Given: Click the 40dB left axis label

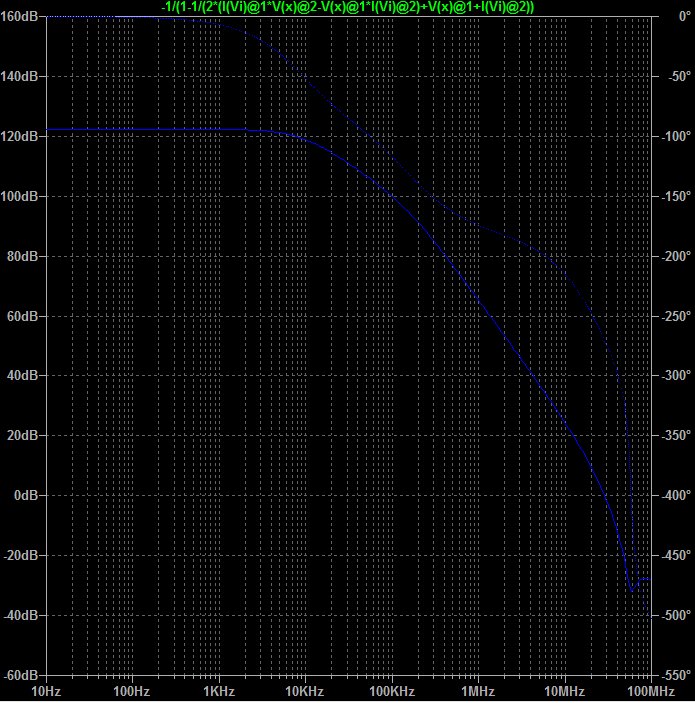Looking at the screenshot, I should click(22, 375).
